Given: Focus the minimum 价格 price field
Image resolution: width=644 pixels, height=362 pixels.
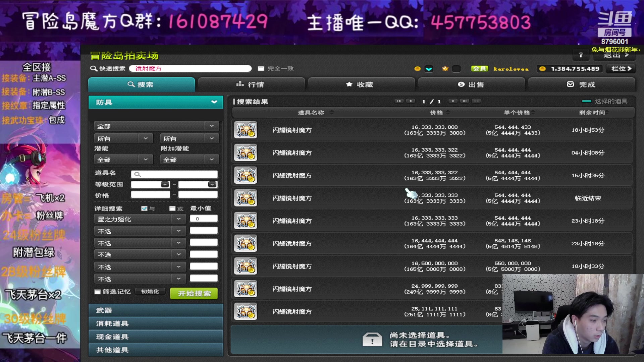Looking at the screenshot, I should tap(151, 194).
